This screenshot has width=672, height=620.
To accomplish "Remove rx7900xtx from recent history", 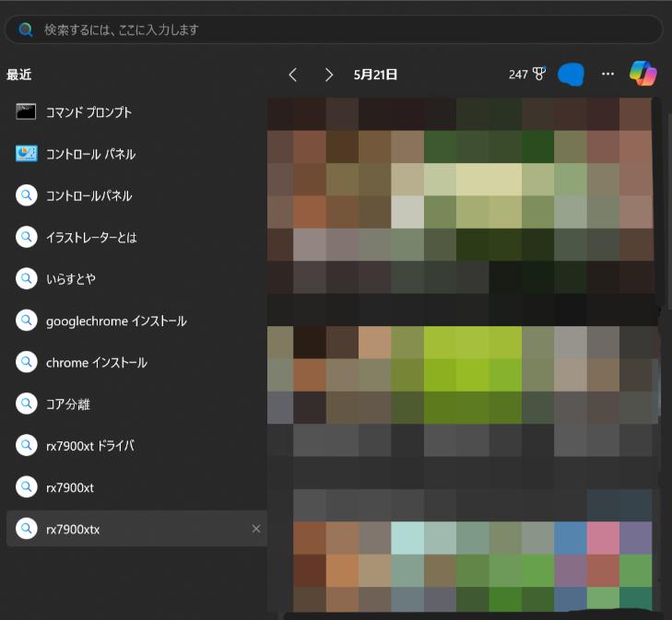I will [x=256, y=529].
